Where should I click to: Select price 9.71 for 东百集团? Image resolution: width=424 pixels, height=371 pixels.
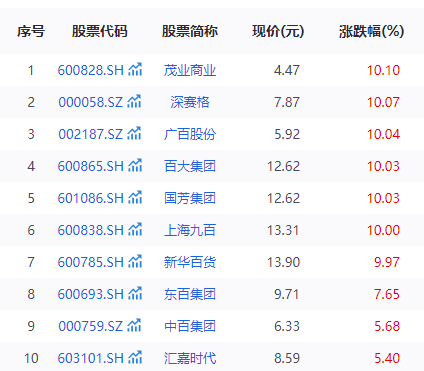click(x=287, y=294)
